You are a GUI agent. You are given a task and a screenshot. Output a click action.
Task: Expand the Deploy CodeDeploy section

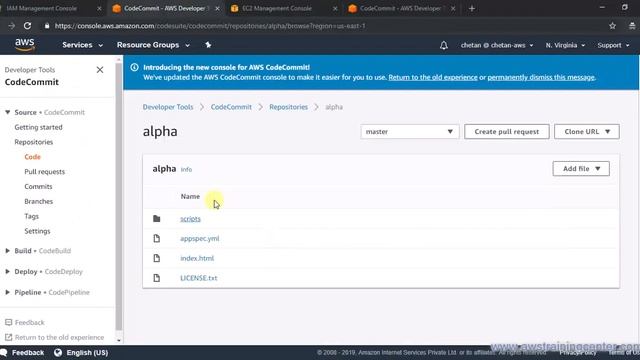[7, 271]
